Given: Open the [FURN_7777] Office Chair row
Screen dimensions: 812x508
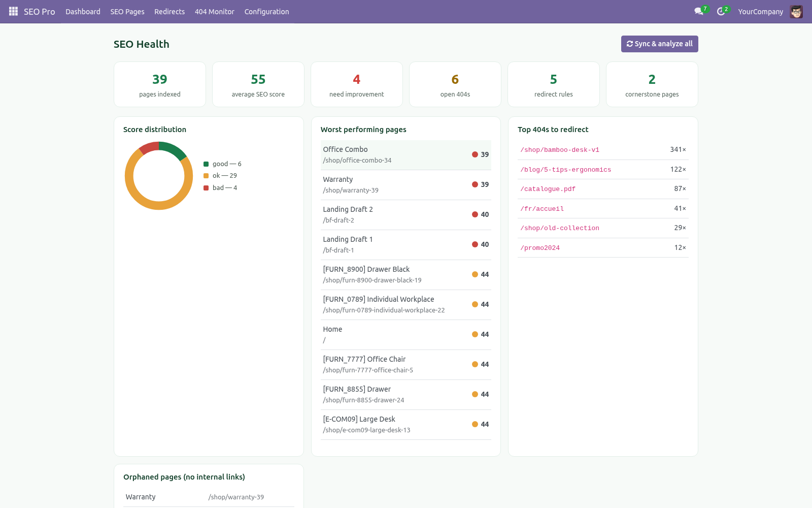Looking at the screenshot, I should pyautogui.click(x=406, y=365).
